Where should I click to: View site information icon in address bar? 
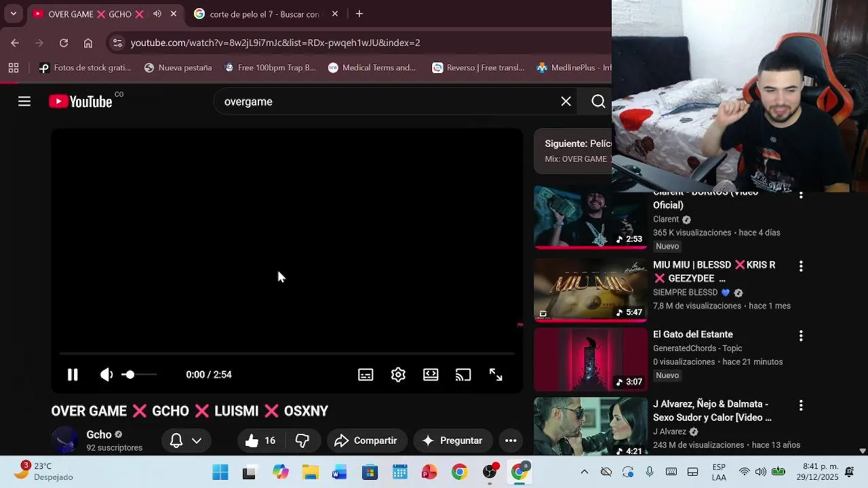pos(117,43)
